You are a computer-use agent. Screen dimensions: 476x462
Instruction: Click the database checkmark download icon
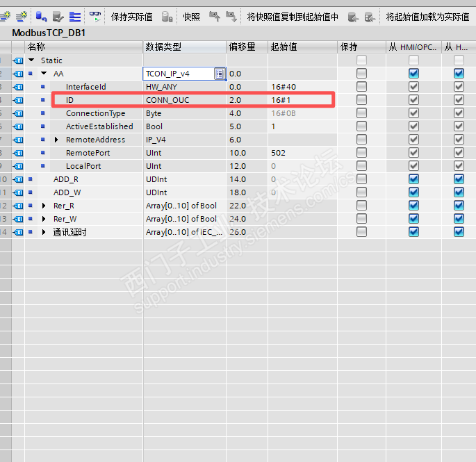(58, 17)
